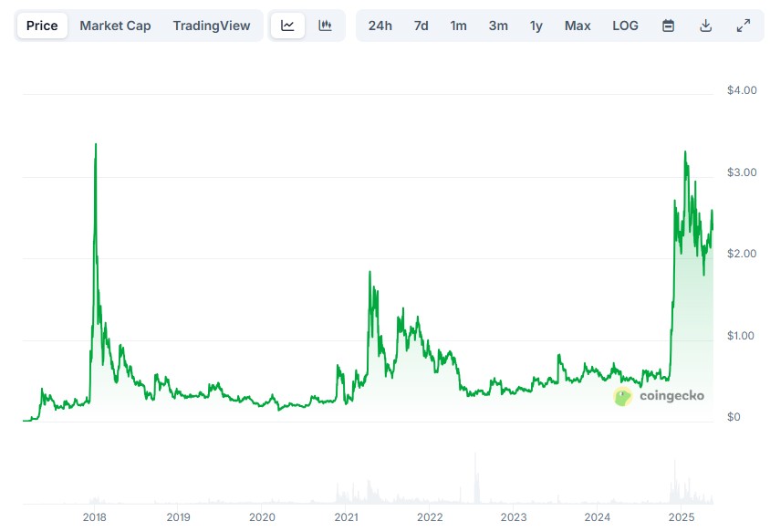Click the $0 axis label

pyautogui.click(x=734, y=417)
